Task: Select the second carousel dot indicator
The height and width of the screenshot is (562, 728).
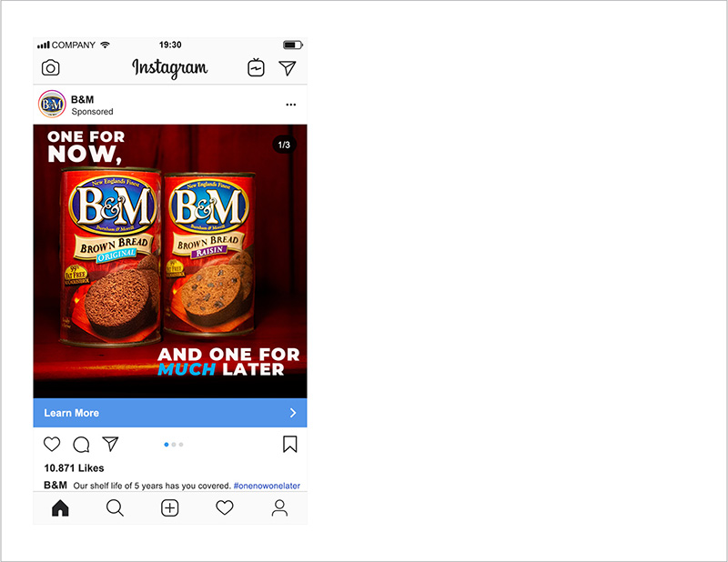Action: [x=174, y=445]
